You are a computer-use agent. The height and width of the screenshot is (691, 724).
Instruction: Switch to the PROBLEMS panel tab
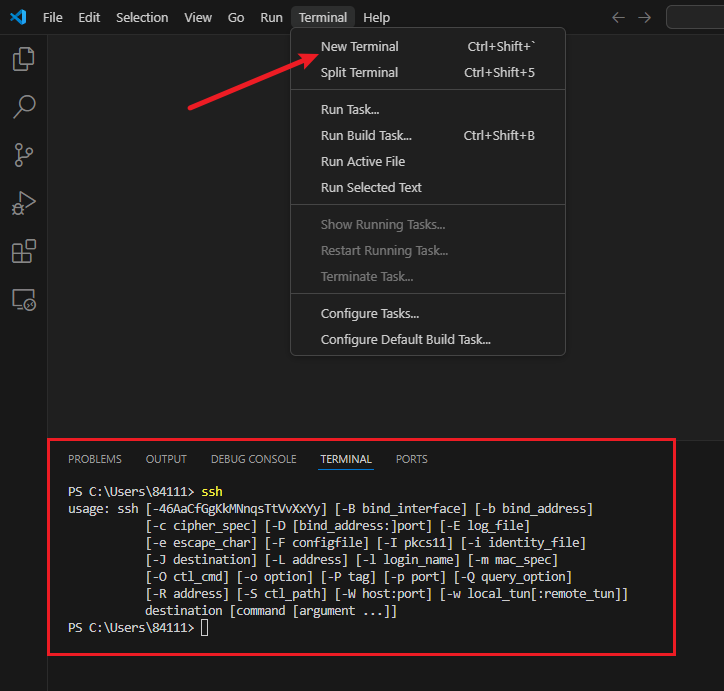coord(95,459)
